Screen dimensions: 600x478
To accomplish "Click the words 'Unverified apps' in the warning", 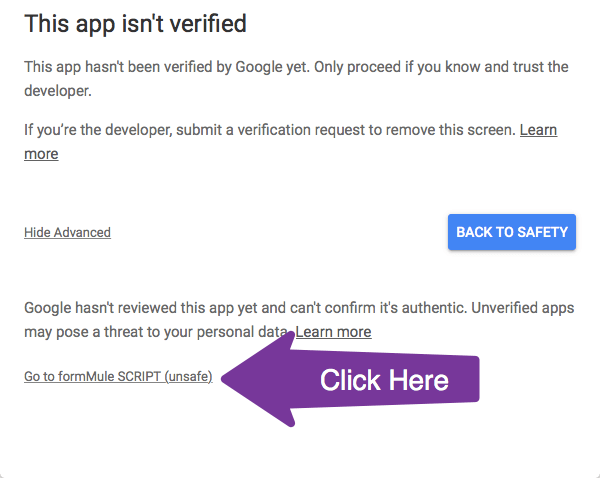I will coord(522,309).
